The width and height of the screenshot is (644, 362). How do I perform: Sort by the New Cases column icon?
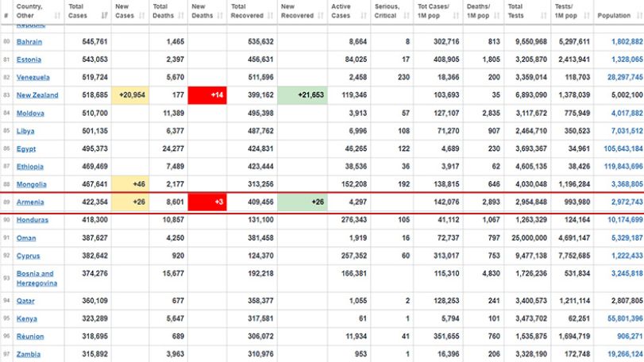(141, 16)
